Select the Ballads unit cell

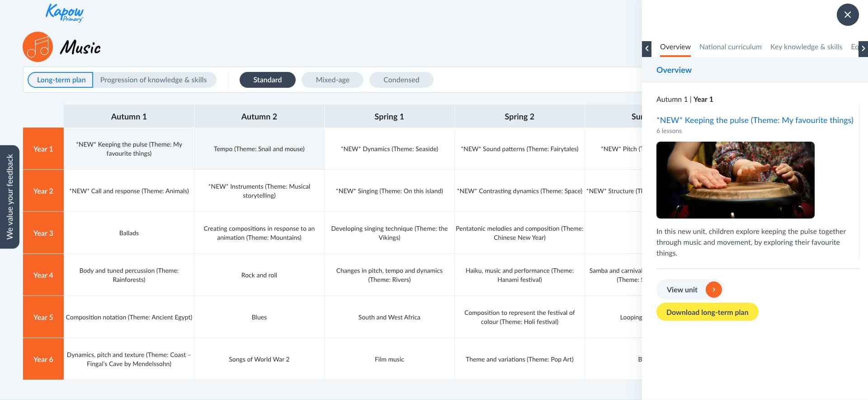(x=129, y=233)
